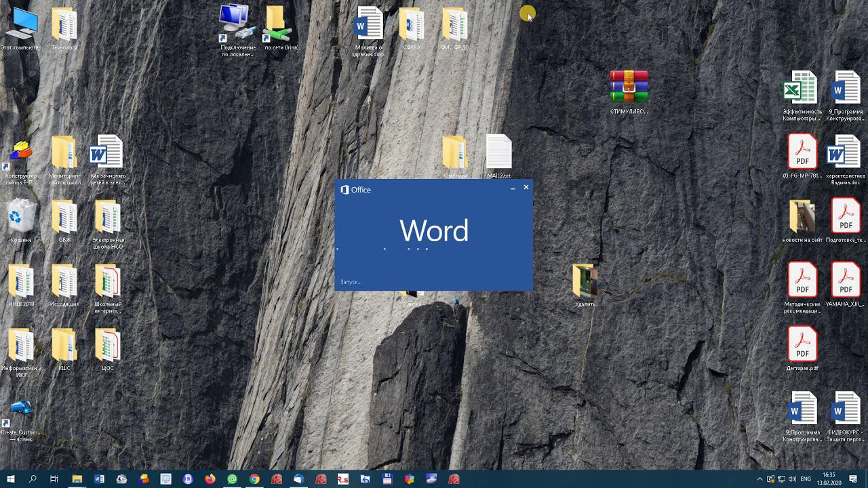Viewport: 868px width, 488px height.
Task: Select the 'Этот компьютер' desktop icon
Action: 21,28
